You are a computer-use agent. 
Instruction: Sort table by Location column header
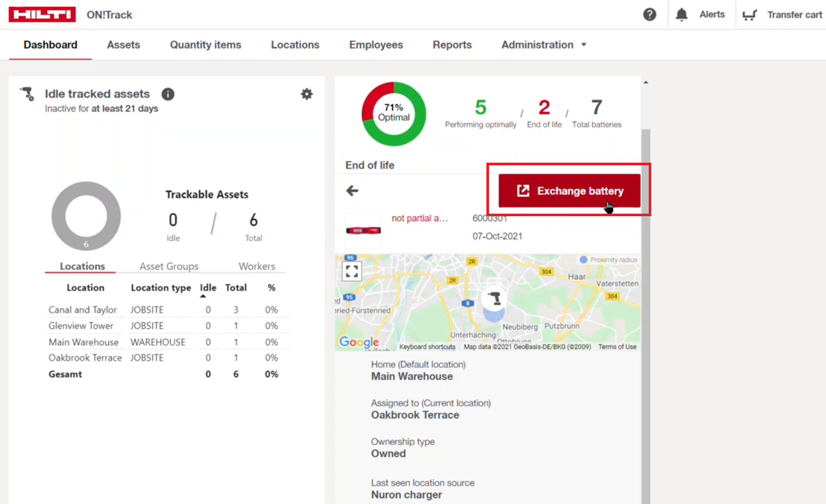tap(86, 288)
